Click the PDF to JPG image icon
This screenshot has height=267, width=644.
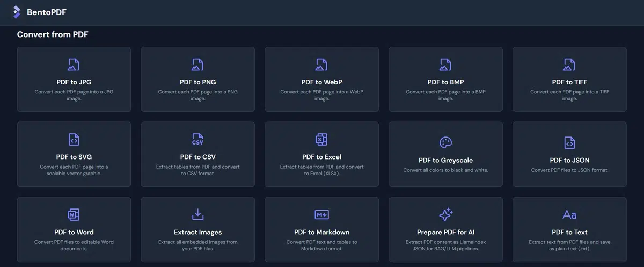74,64
